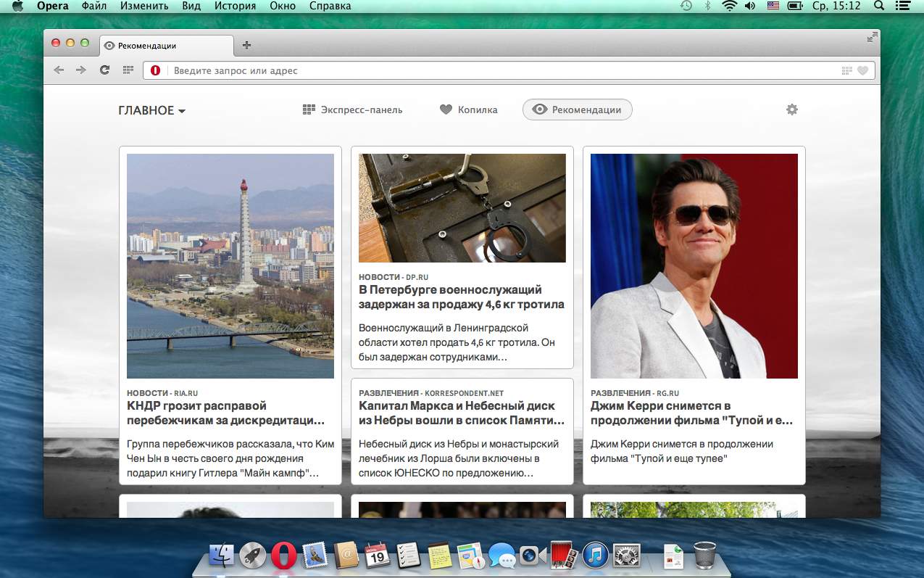Open the Вид menu in menu bar
Image resolution: width=924 pixels, height=578 pixels.
(x=191, y=6)
